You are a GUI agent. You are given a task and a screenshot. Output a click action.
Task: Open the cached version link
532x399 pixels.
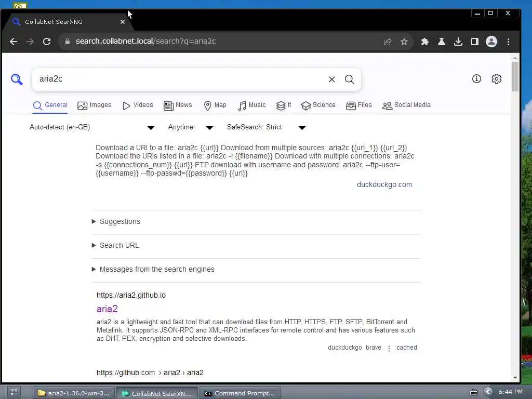(406, 348)
